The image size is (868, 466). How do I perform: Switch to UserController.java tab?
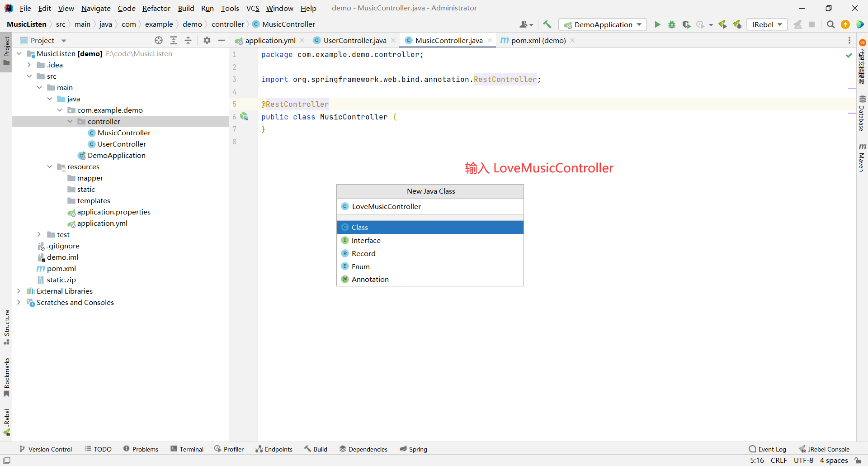pyautogui.click(x=354, y=40)
